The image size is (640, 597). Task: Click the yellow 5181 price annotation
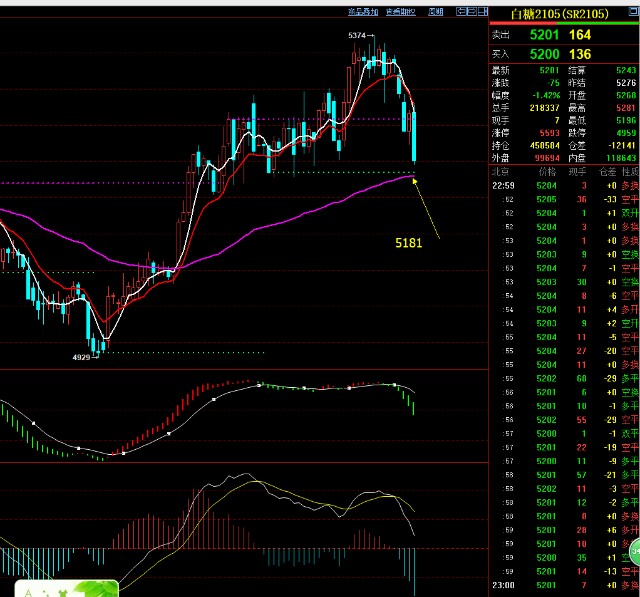(x=408, y=242)
